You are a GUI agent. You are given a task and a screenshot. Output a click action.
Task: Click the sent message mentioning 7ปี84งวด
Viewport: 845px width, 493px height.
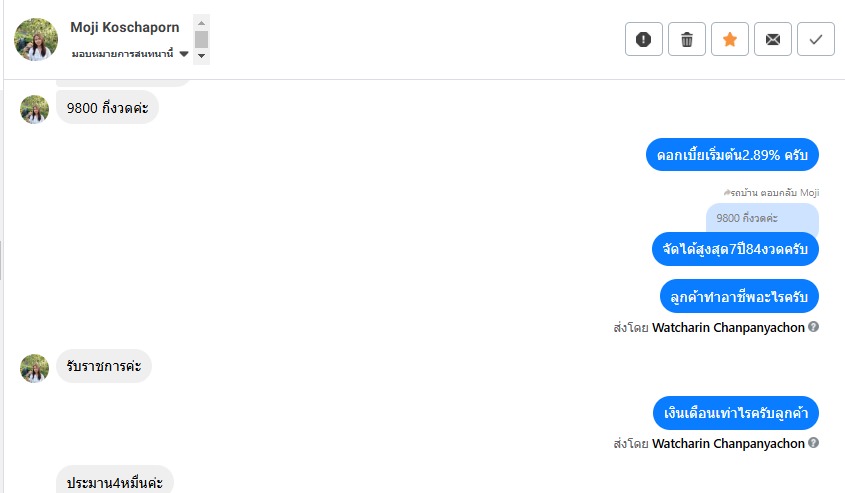point(735,248)
